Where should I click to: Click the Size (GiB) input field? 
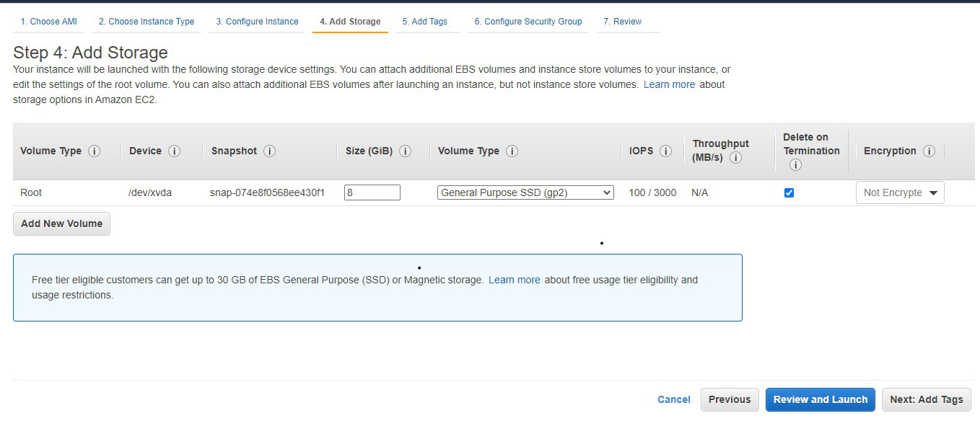372,192
